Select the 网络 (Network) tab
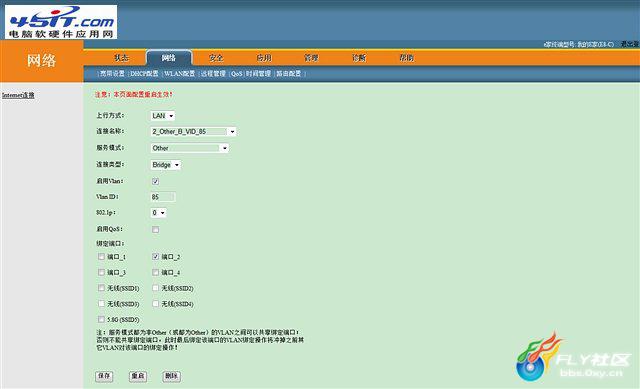 [169, 58]
